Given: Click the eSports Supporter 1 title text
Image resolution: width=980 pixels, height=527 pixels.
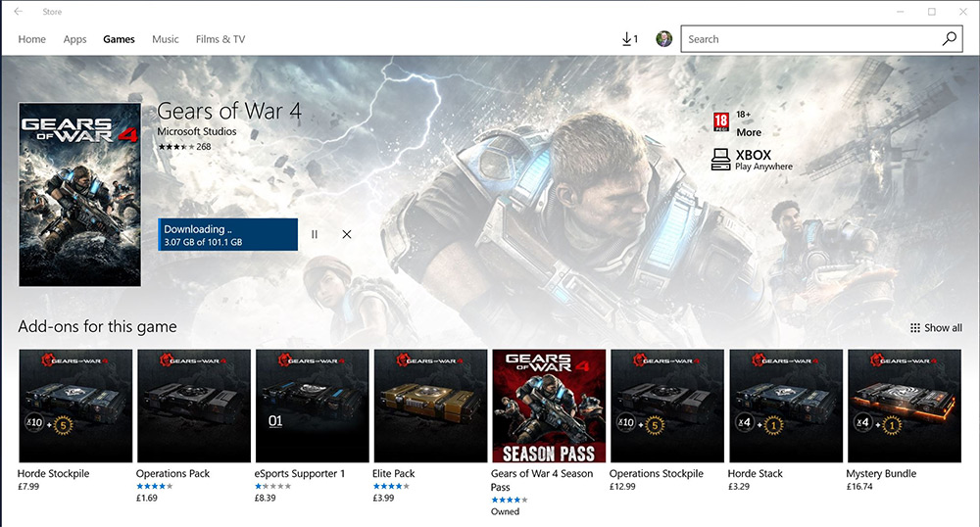Looking at the screenshot, I should (x=299, y=473).
